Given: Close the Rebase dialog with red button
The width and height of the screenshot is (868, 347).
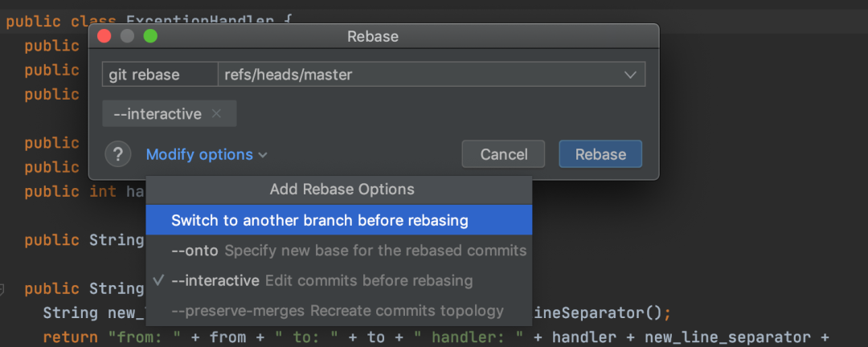Looking at the screenshot, I should point(104,36).
